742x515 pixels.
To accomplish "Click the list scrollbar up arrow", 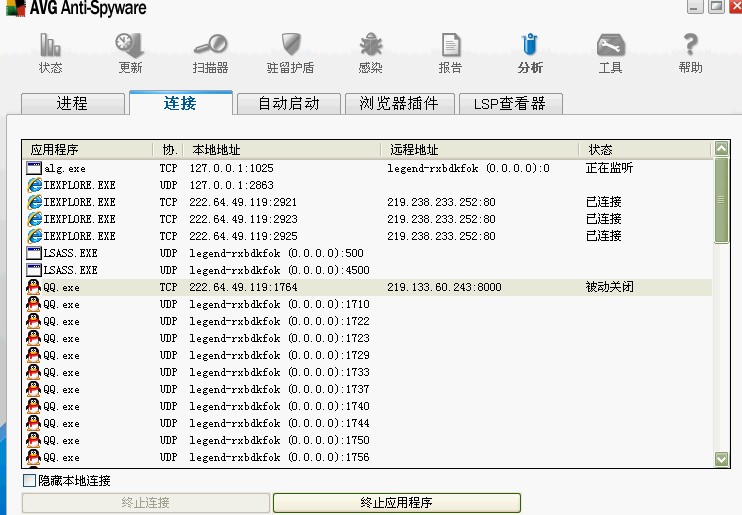I will pyautogui.click(x=721, y=149).
